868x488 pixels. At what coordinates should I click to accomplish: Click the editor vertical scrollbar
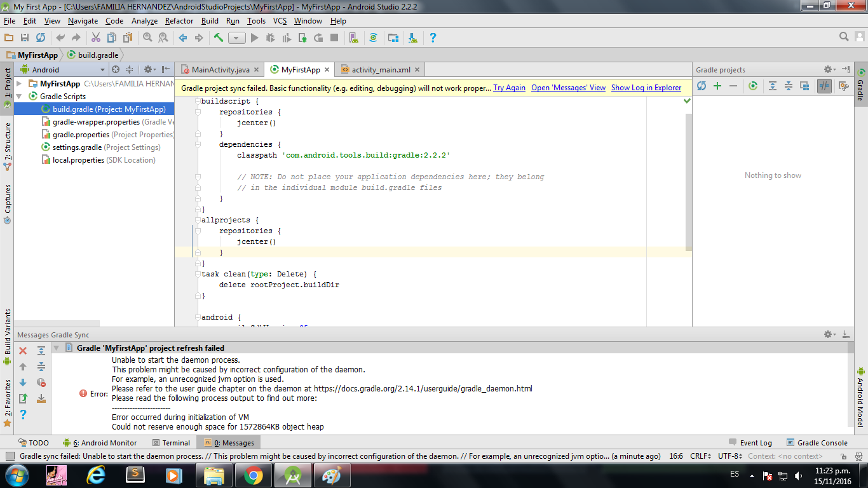(x=689, y=181)
